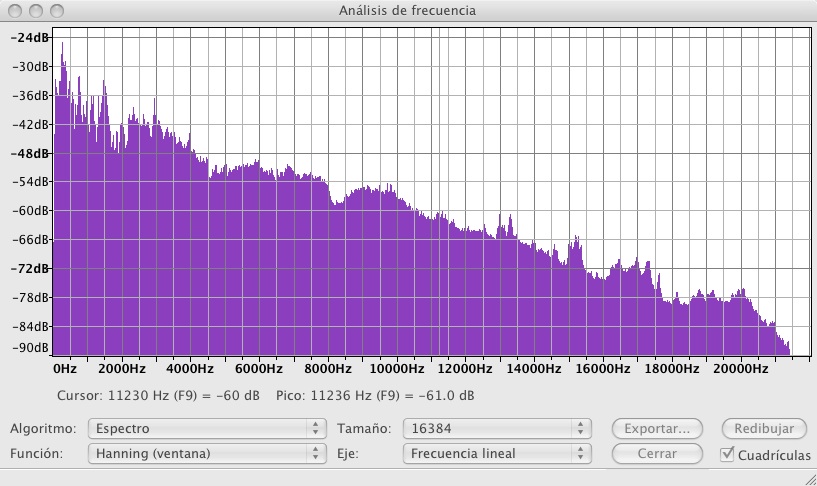Click the Cursor frequency readout text

(158, 395)
